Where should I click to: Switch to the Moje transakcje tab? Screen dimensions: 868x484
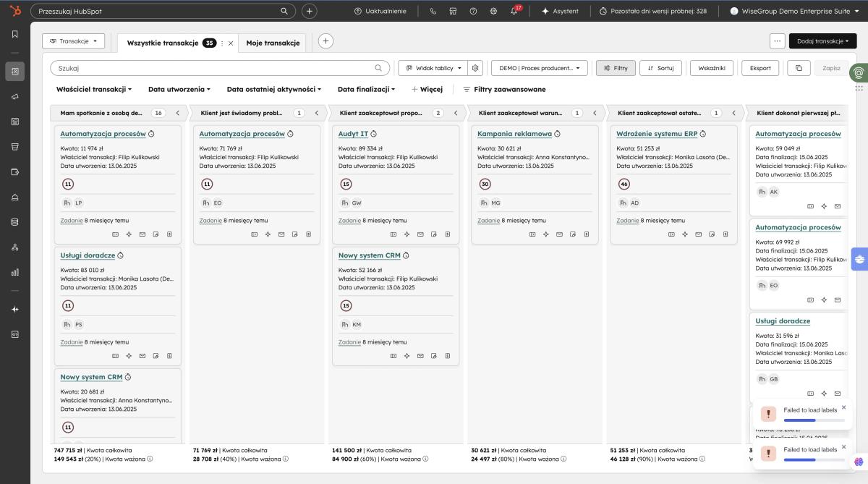click(x=273, y=43)
